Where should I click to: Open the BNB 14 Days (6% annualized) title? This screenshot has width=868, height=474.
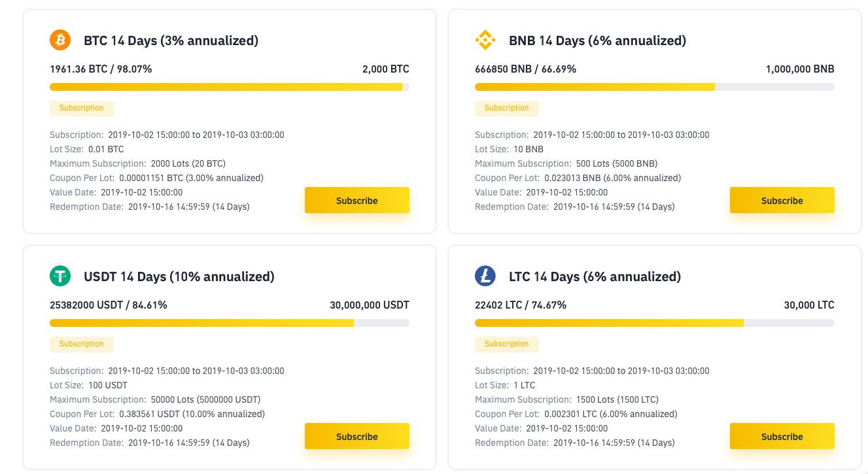point(598,41)
